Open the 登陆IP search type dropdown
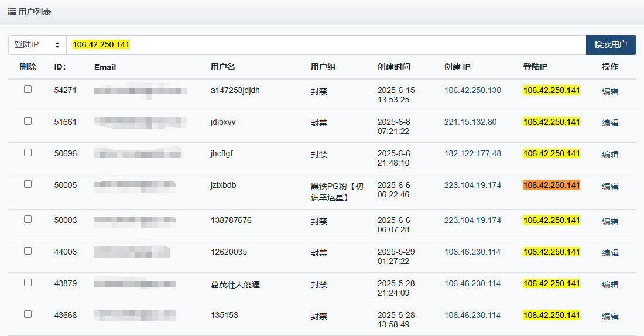Image resolution: width=644 pixels, height=336 pixels. coord(37,45)
